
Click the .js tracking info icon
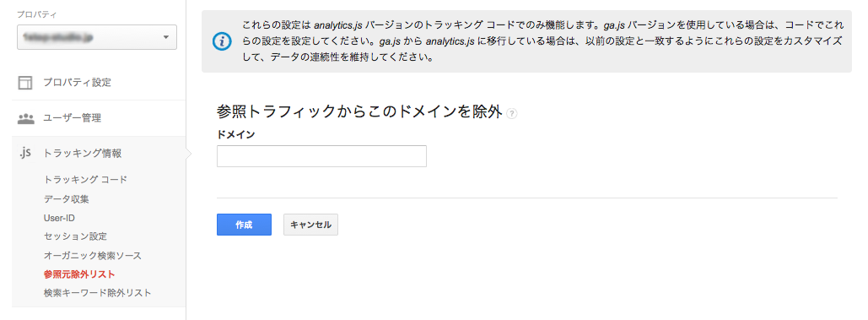25,154
